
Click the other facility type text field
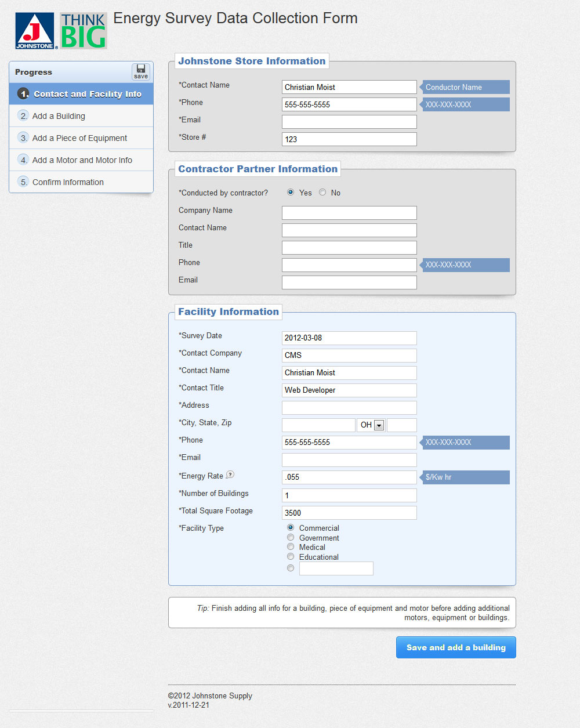click(x=336, y=568)
